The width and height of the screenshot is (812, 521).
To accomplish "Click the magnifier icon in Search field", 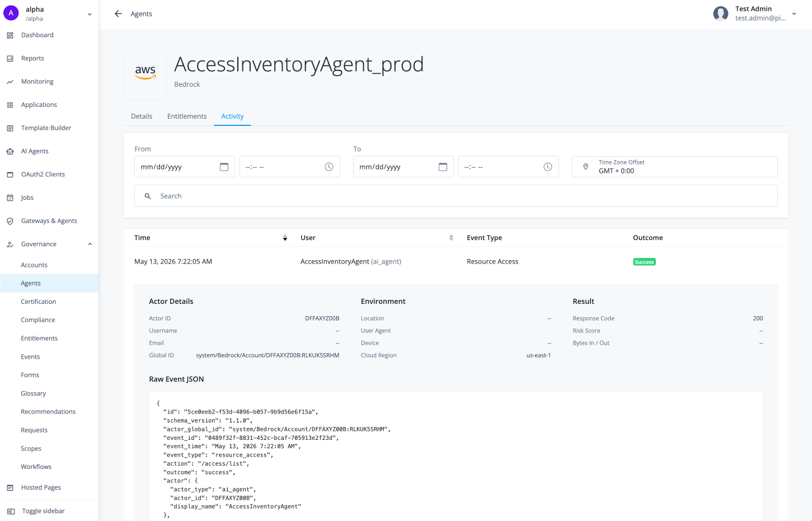I will [148, 196].
